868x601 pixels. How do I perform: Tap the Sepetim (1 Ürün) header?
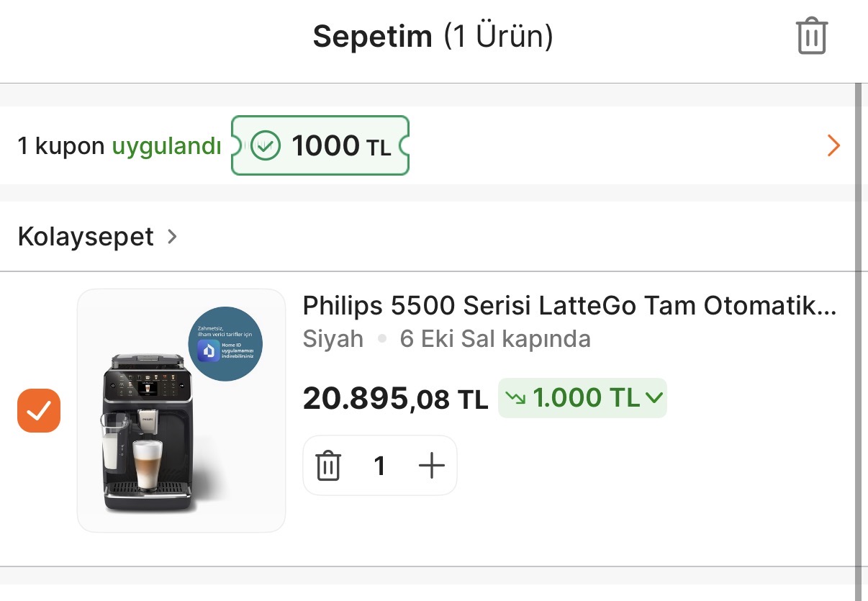point(433,36)
